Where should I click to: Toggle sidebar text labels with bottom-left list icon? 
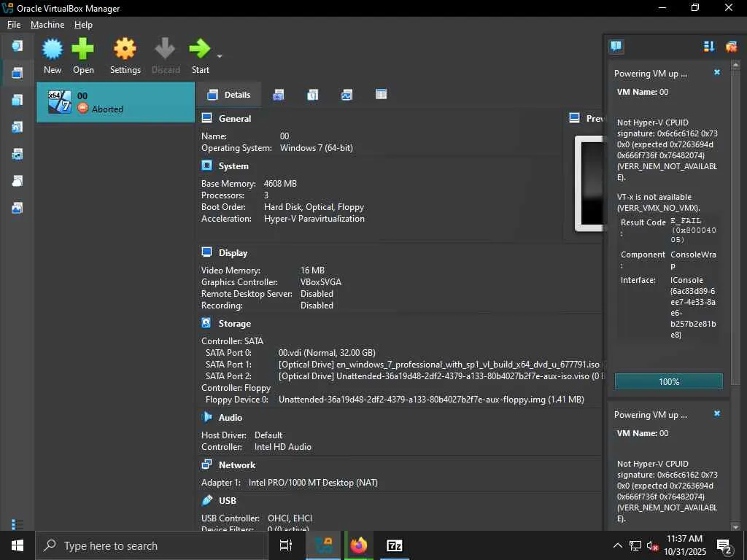(18, 524)
